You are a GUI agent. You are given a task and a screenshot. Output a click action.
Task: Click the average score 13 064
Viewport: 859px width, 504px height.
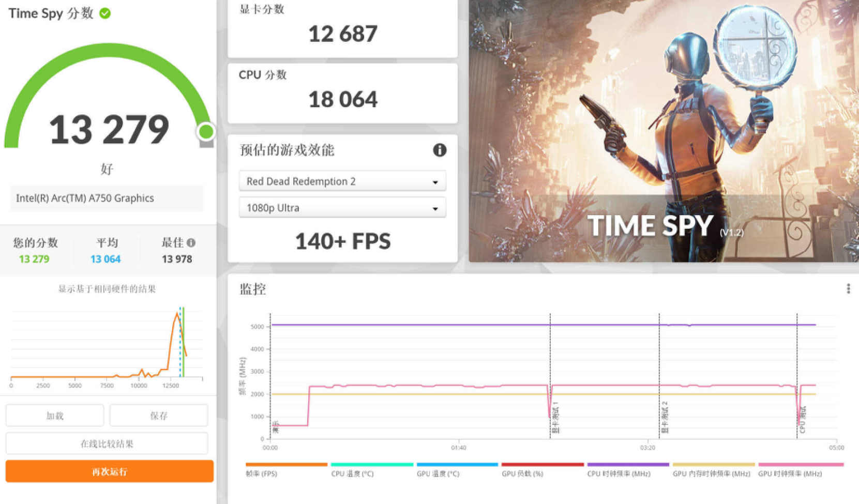click(106, 259)
